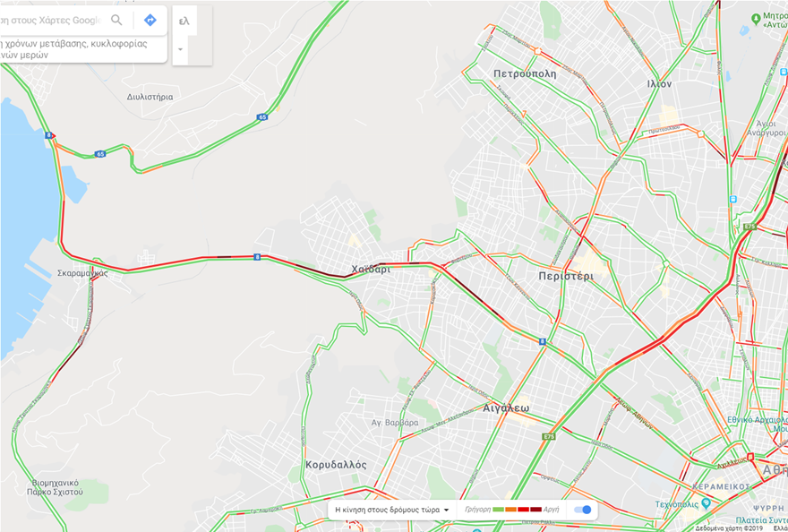788x532 pixels.
Task: Click the green E75 shield near Αιγάλεω
Action: [549, 436]
